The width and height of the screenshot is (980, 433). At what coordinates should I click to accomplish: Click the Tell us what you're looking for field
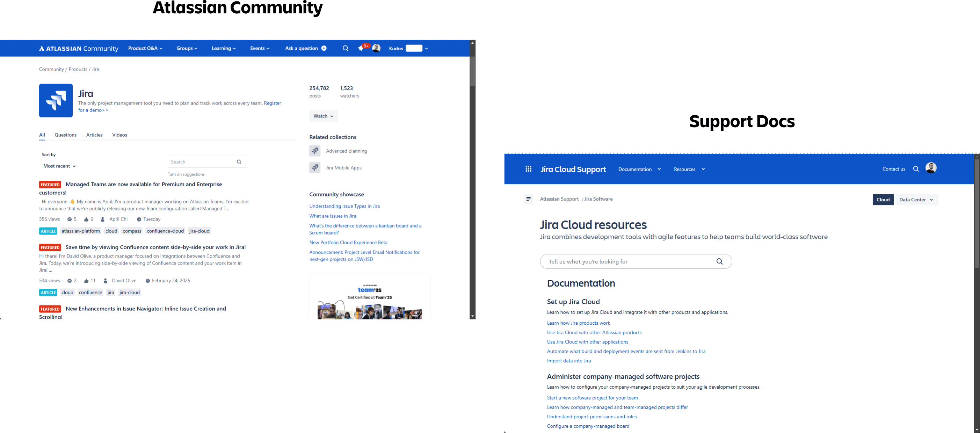[628, 261]
